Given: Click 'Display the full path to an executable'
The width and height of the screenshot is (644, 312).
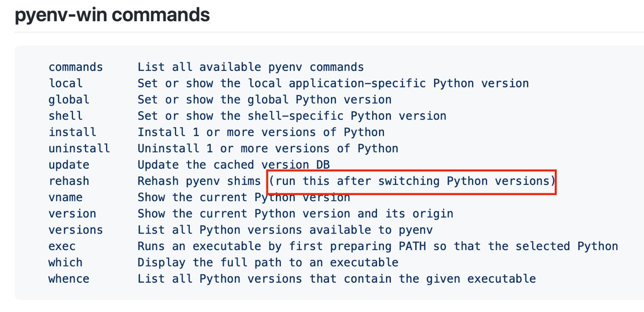Looking at the screenshot, I should point(268,262).
